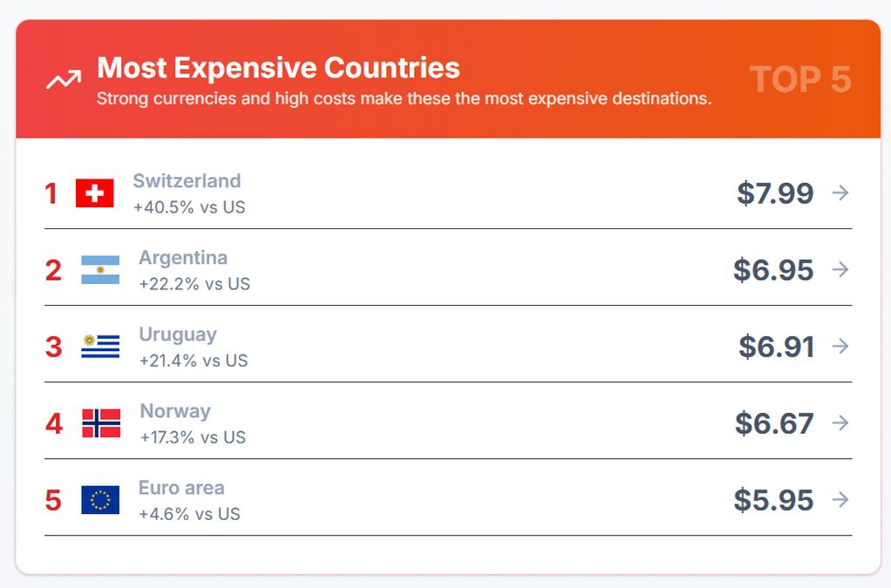Image resolution: width=891 pixels, height=588 pixels.
Task: Click the $6.95 price for Argentina
Action: click(x=773, y=270)
